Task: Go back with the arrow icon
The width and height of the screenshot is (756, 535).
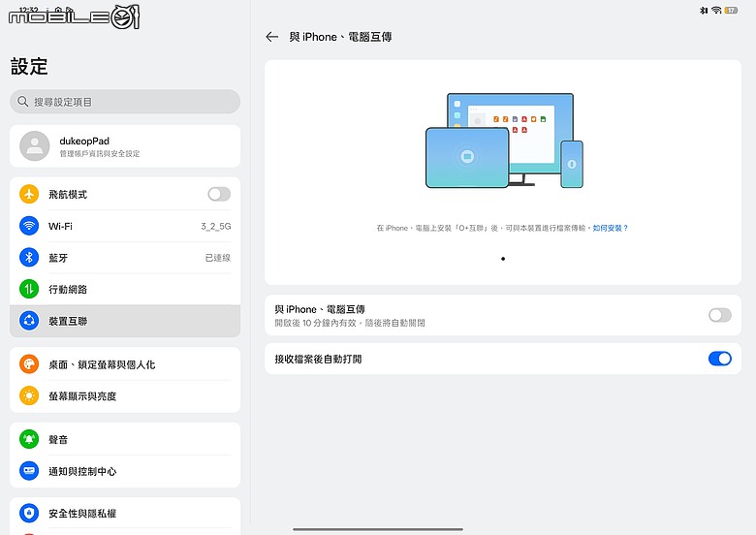Action: click(272, 37)
